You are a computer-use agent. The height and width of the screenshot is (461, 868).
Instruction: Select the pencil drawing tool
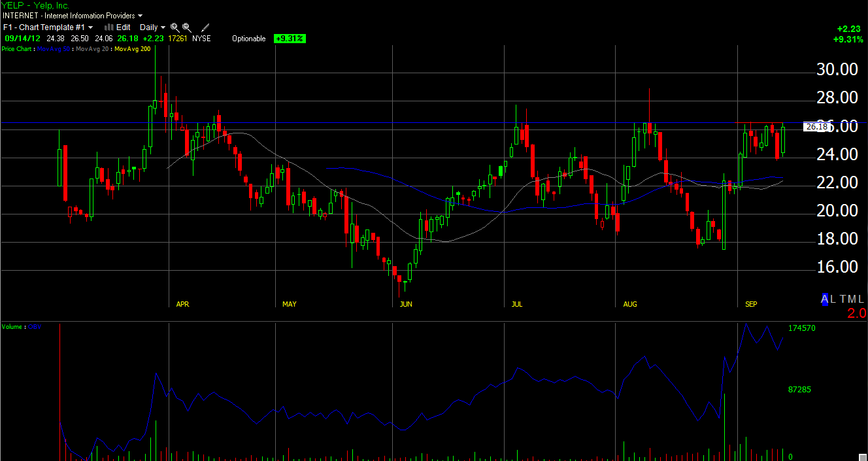(205, 27)
